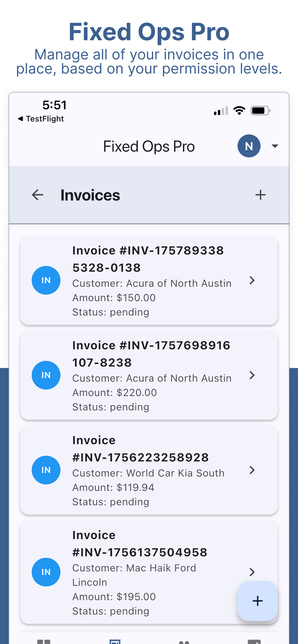Tap the IN badge on the $195.00 invoice

pyautogui.click(x=46, y=572)
